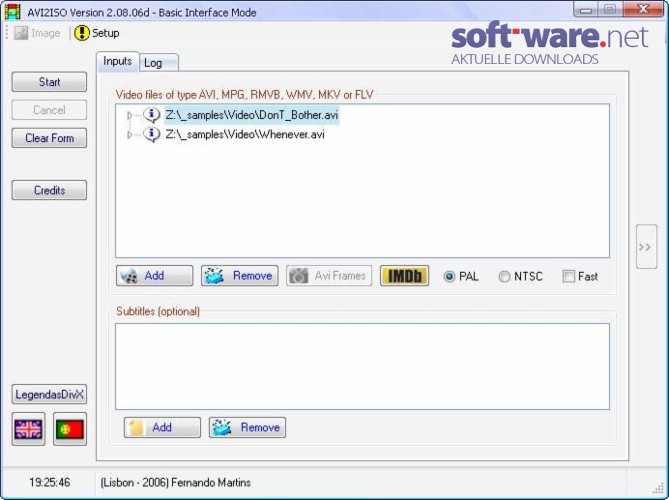Screen dimensions: 669x500
Task: Click the info icon beside Whenever.avi
Action: 151,134
